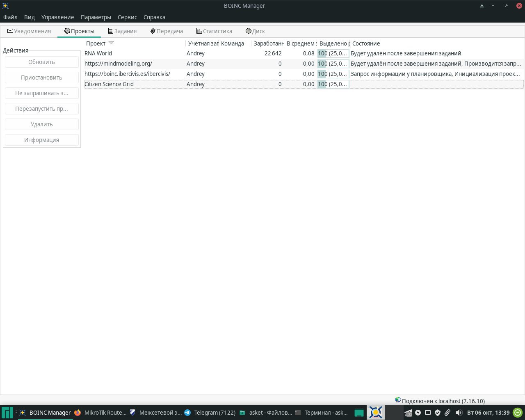Open the Файл menu

(x=10, y=17)
